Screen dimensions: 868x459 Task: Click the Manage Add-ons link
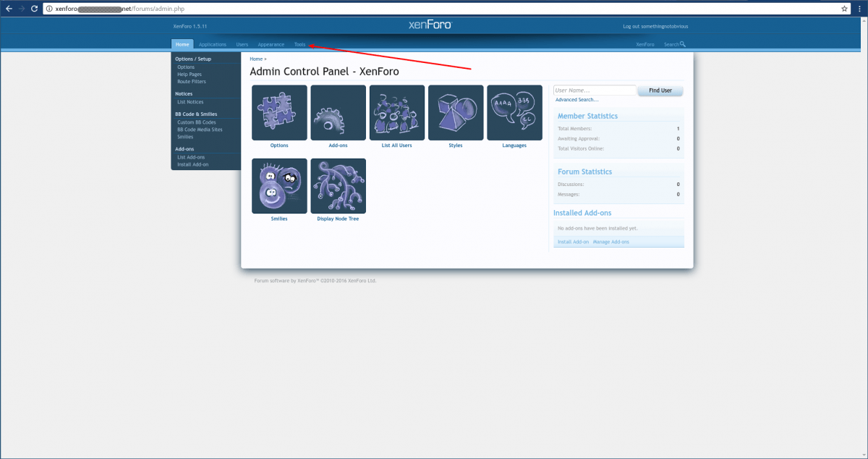click(x=611, y=241)
